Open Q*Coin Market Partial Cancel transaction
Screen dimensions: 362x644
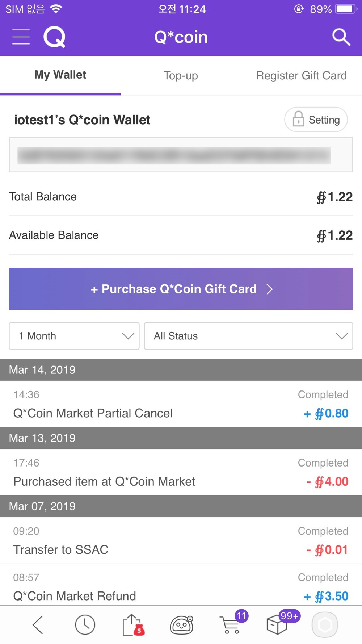181,404
